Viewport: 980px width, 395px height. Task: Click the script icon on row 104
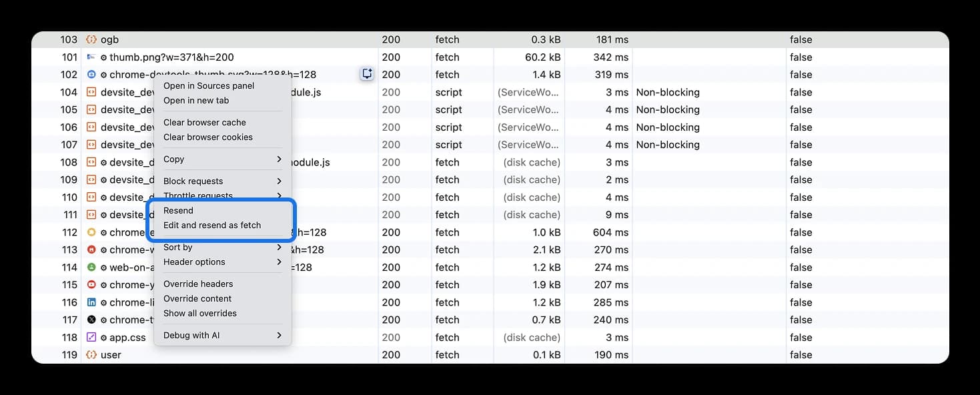(x=91, y=92)
